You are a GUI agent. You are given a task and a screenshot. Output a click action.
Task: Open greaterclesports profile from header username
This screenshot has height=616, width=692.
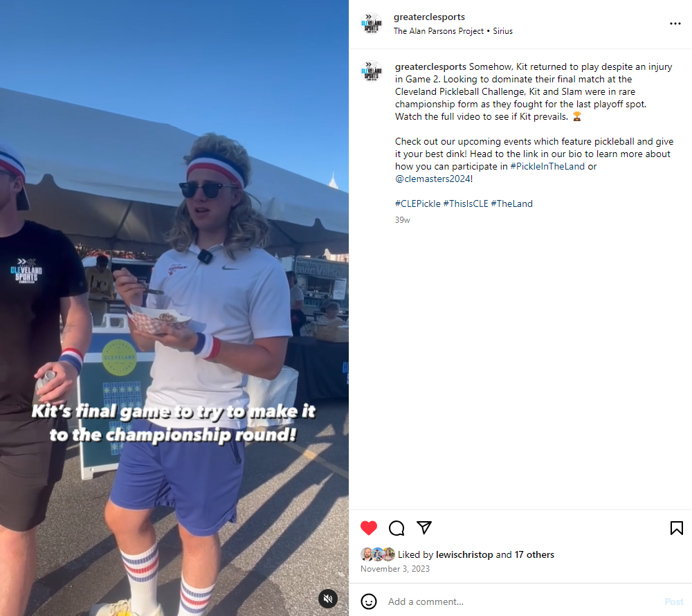pos(429,17)
